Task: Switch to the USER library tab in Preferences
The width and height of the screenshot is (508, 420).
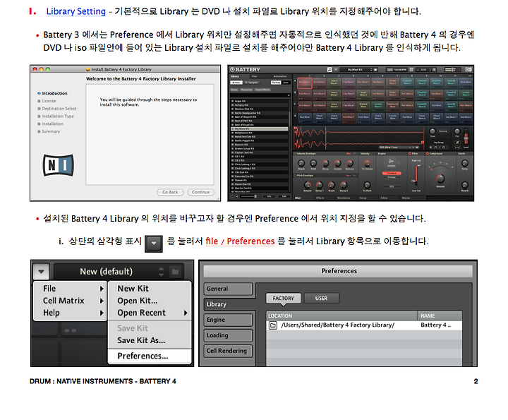Action: pos(322,298)
